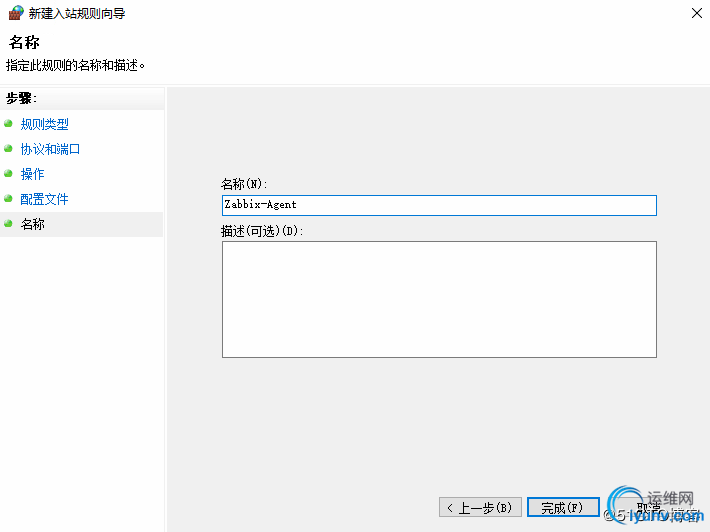Click green bullet beside 规则类型
Screen dimensions: 710x532
point(8,124)
